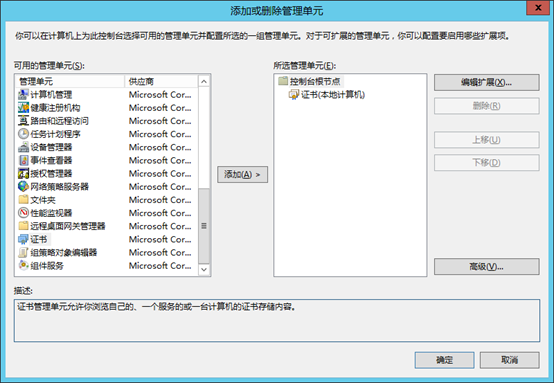Click 健康注册机构 row text
Viewport: 554px width, 383px height.
(x=55, y=108)
